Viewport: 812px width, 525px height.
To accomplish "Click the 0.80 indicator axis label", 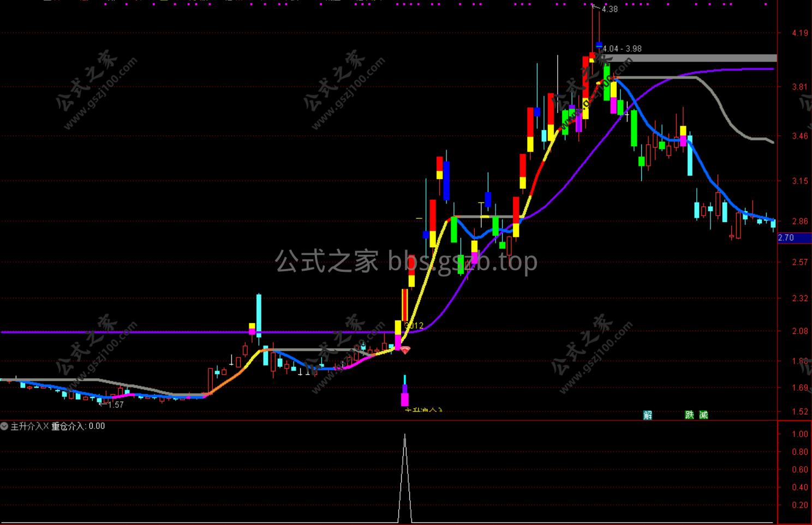I will click(x=800, y=452).
